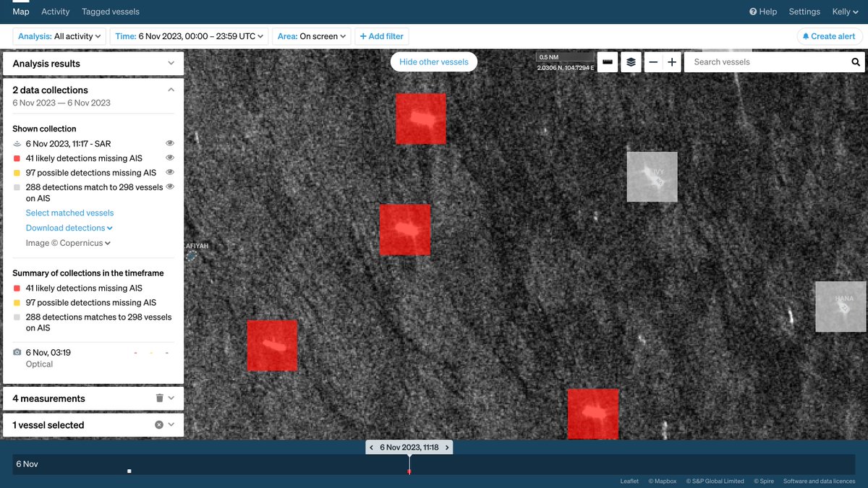Image resolution: width=868 pixels, height=488 pixels.
Task: Click the SAR satellite collection icon
Action: pyautogui.click(x=17, y=144)
